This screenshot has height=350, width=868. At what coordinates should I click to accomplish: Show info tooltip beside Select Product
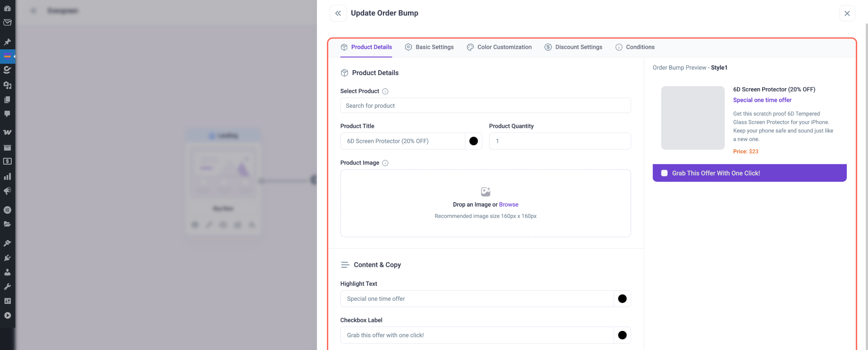click(385, 91)
